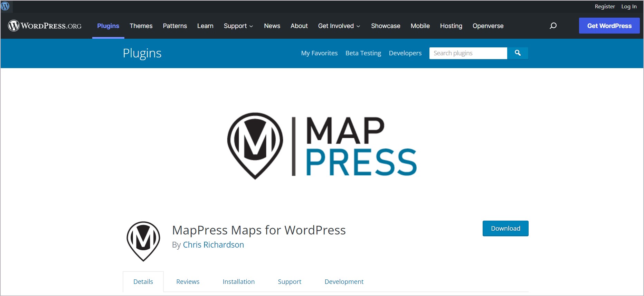Expand the Get Involved dropdown menu
Image resolution: width=644 pixels, height=296 pixels.
(339, 26)
